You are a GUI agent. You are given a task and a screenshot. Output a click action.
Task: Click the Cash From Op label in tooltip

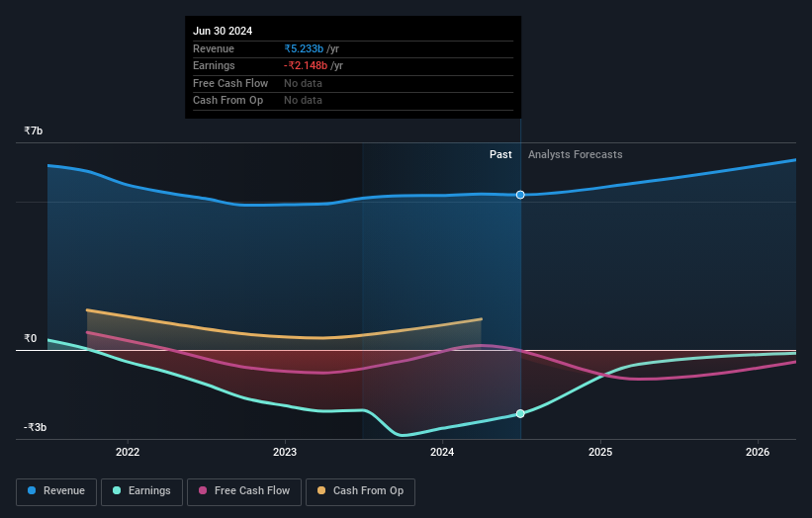coord(227,101)
